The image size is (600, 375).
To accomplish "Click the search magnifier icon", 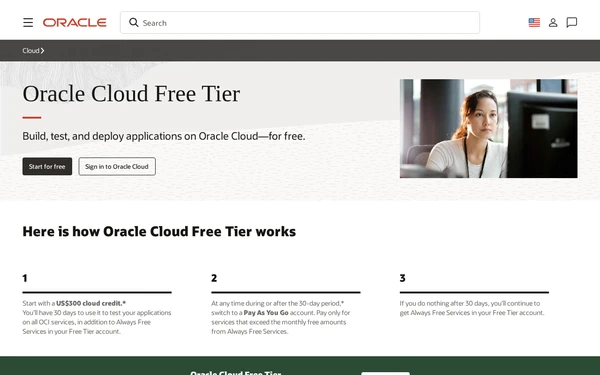I will pyautogui.click(x=134, y=22).
